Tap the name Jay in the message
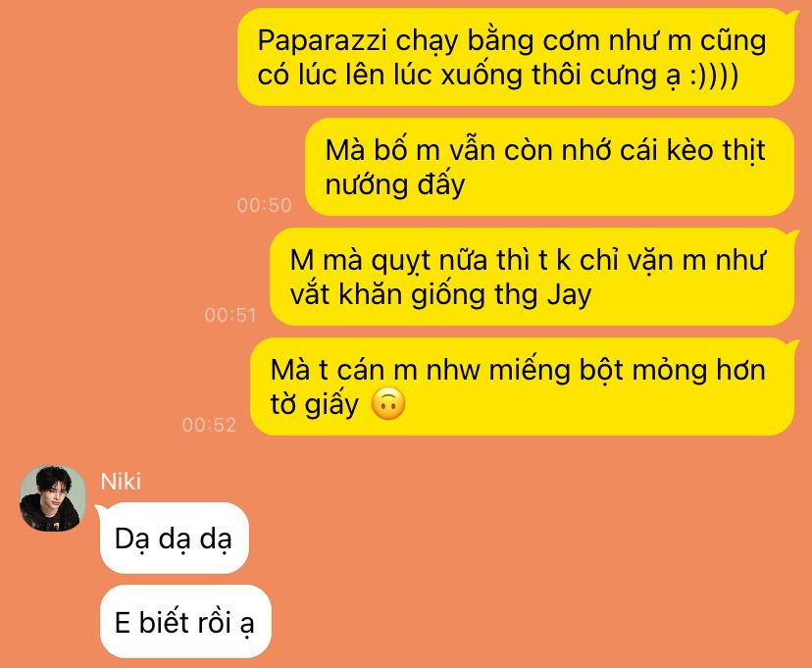The width and height of the screenshot is (812, 668). 569,295
